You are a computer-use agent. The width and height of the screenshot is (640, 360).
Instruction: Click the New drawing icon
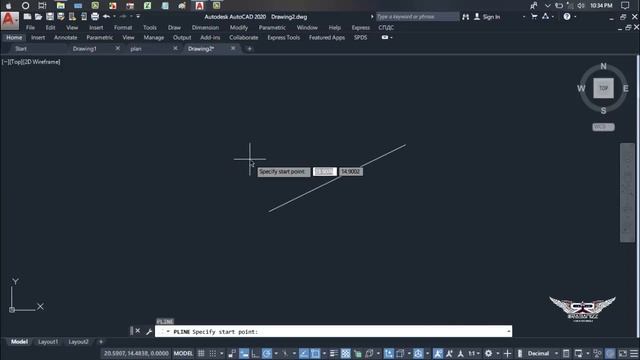pyautogui.click(x=27, y=17)
